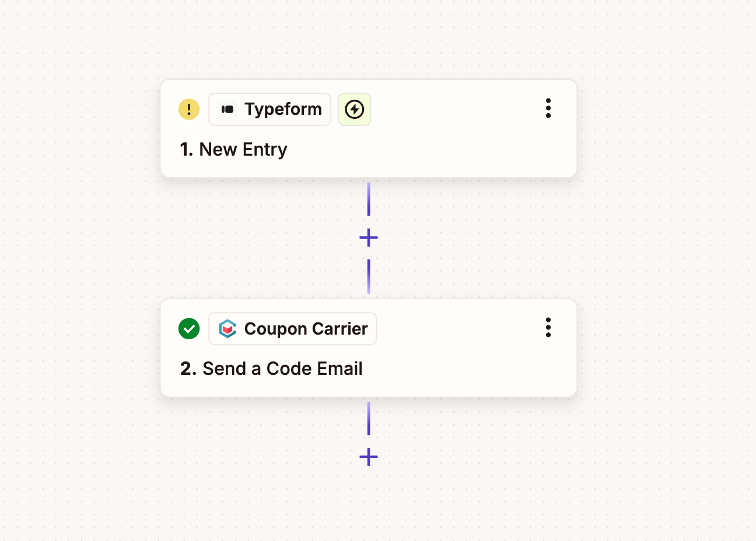Click the Coupon Carrier app name label
The height and width of the screenshot is (541, 756).
tap(306, 329)
